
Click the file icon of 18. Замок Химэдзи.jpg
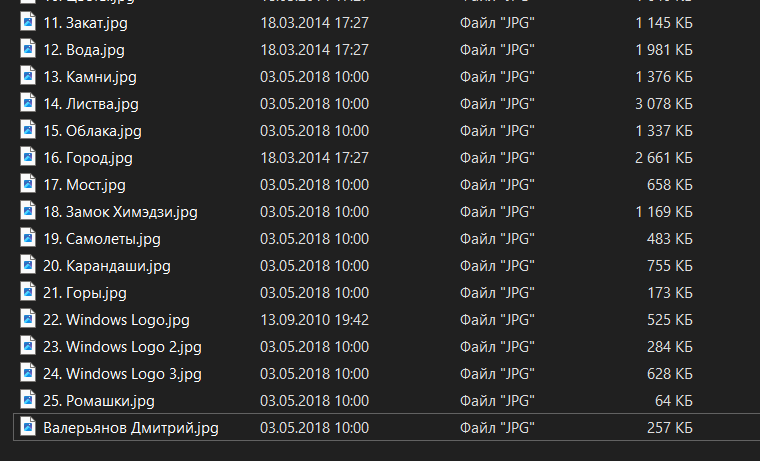(x=28, y=211)
